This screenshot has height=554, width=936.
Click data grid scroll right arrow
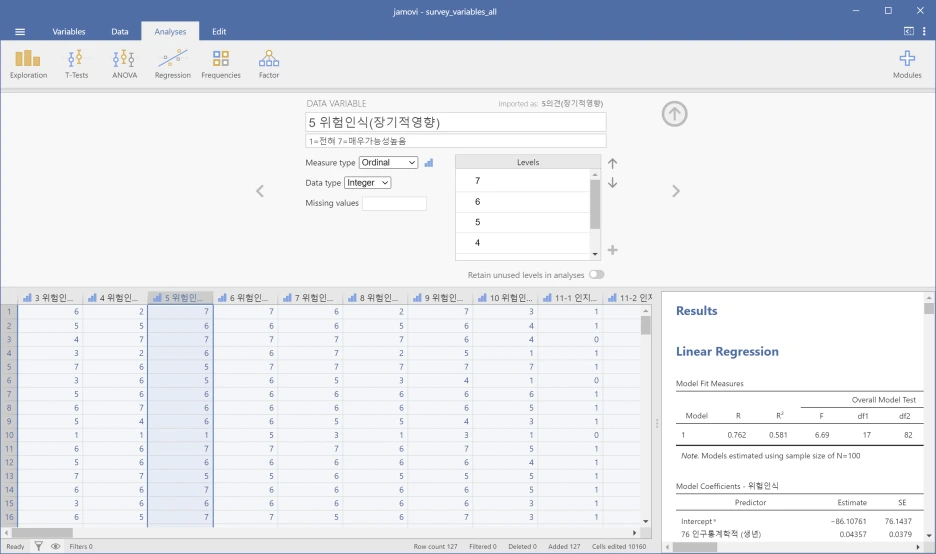(x=634, y=533)
